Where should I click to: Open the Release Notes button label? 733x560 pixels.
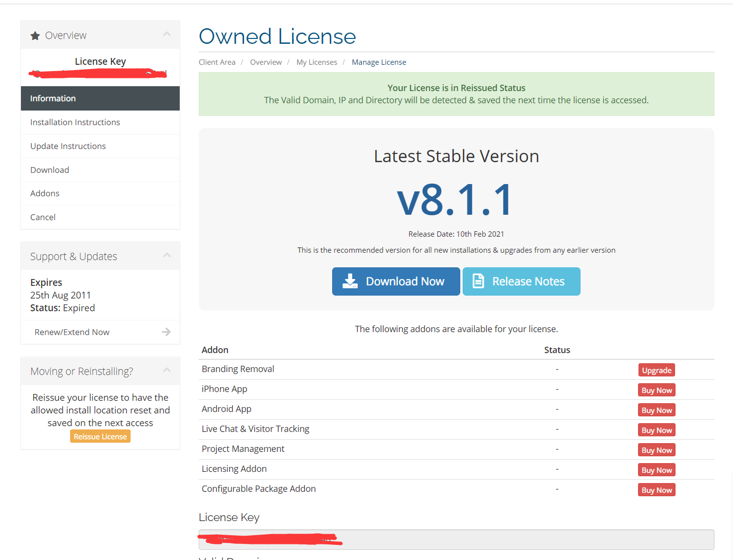(528, 281)
